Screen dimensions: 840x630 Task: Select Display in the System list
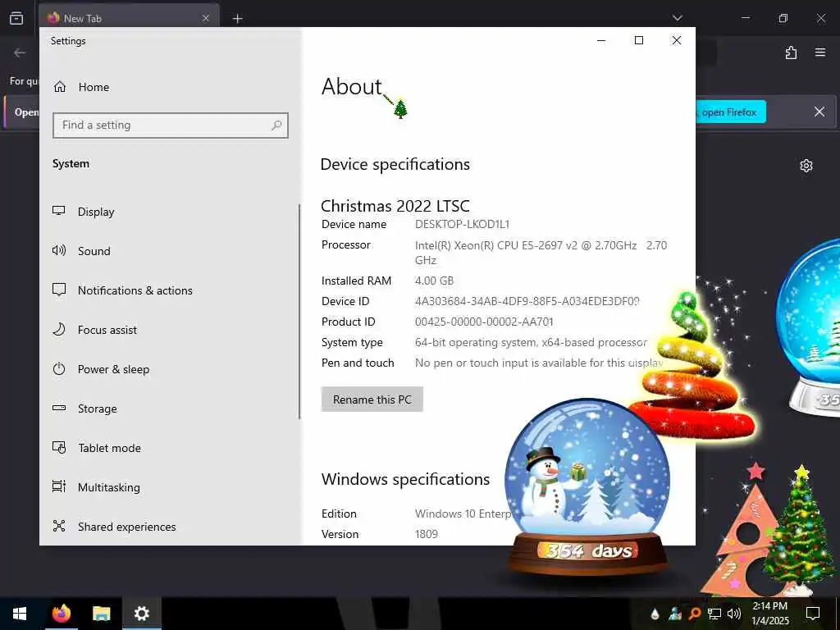[84, 212]
